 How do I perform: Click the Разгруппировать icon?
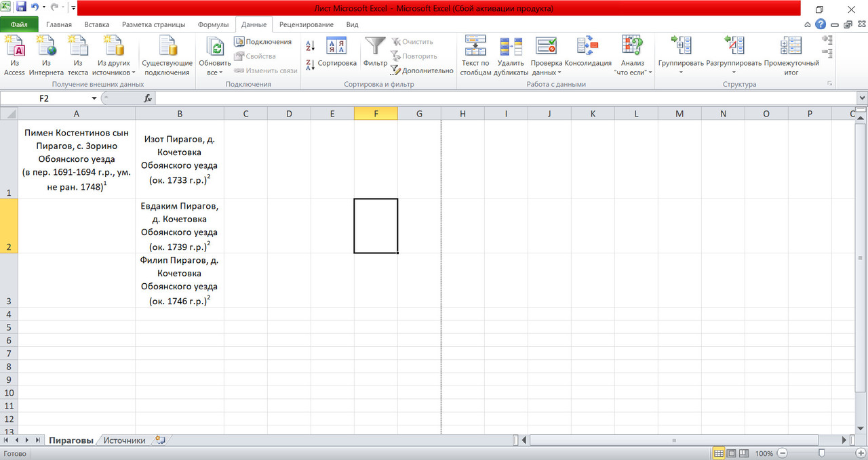click(x=734, y=46)
